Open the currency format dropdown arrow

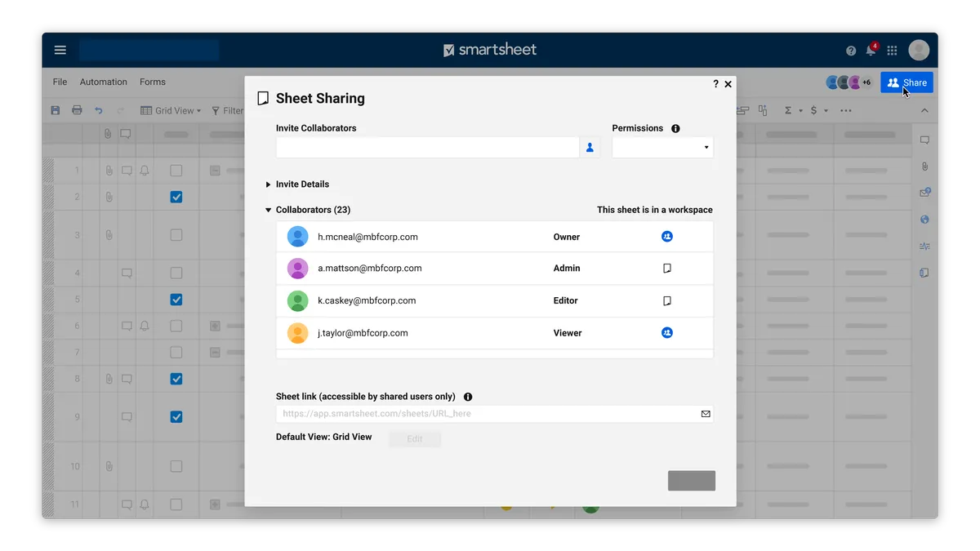pyautogui.click(x=826, y=111)
